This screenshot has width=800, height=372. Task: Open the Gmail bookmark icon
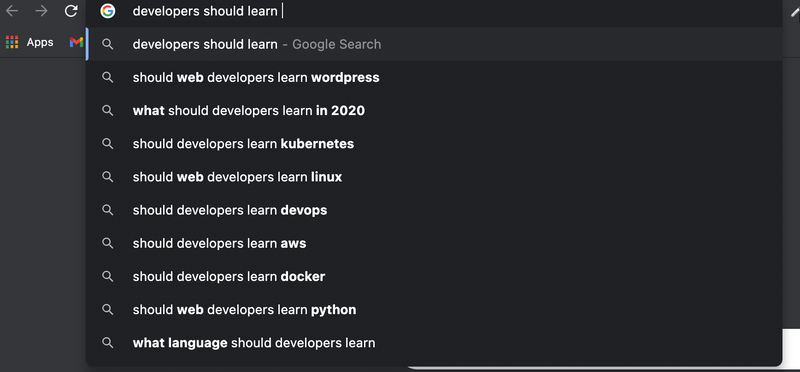pos(77,42)
